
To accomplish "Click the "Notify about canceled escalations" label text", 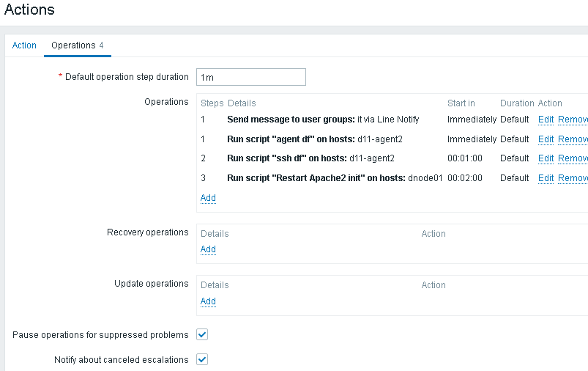I will (x=121, y=360).
